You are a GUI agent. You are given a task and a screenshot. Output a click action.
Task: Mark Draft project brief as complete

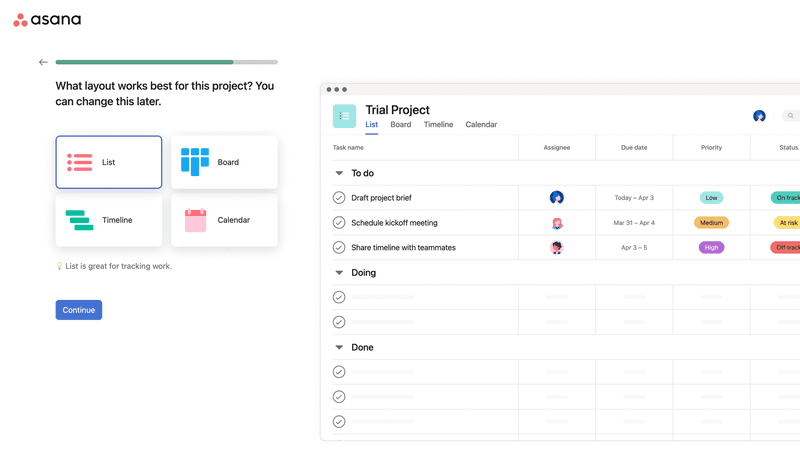pyautogui.click(x=339, y=198)
